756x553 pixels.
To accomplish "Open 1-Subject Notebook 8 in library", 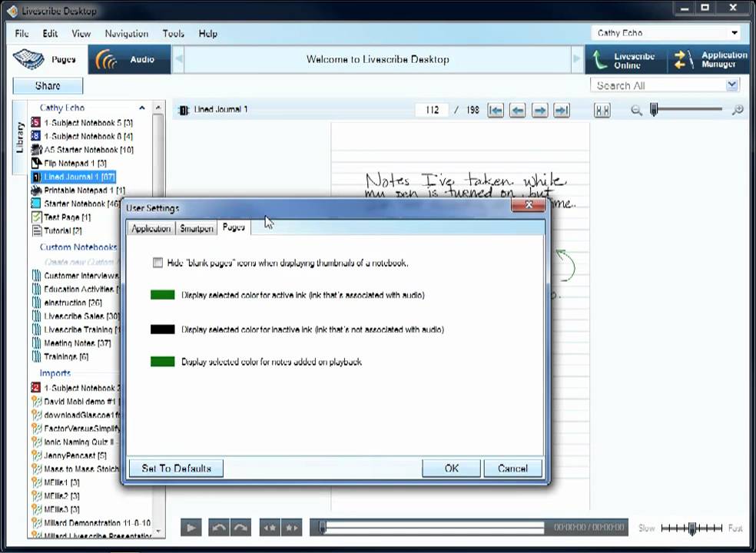I will [82, 137].
